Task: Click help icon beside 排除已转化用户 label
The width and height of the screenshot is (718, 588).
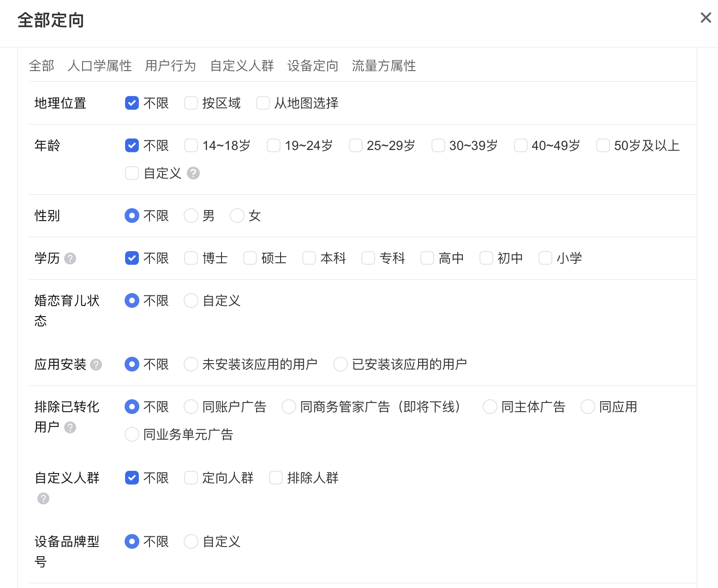Action: coord(70,427)
